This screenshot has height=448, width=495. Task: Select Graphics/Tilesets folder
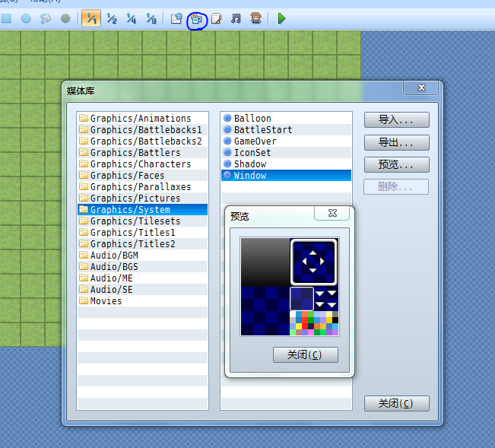(142, 221)
